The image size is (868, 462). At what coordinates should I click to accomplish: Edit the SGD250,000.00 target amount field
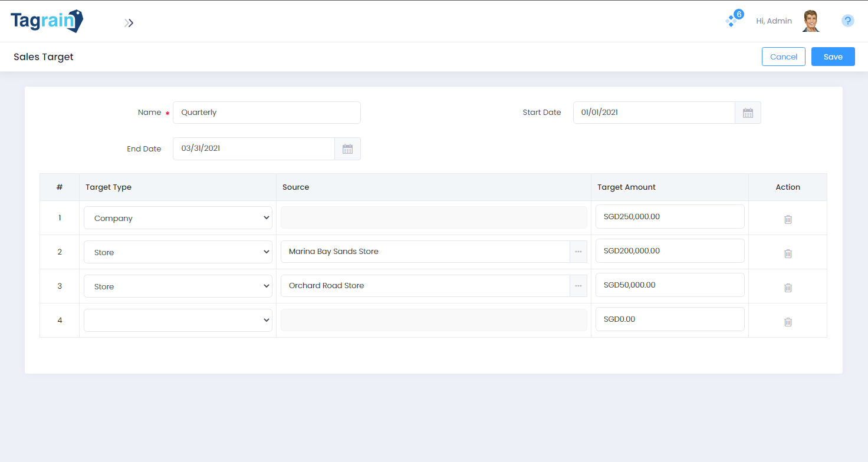[x=669, y=217]
